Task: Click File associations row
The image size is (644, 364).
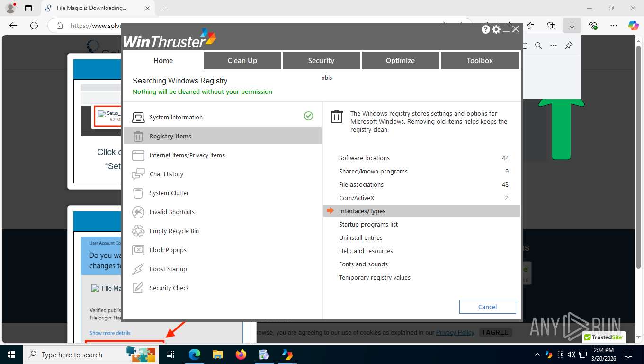Action: 421,184
